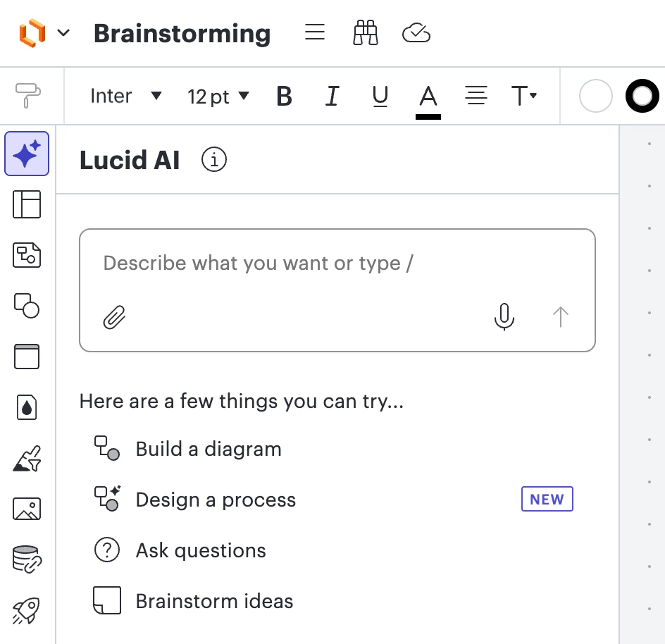Toggle the Lucid AI sparkle panel
The image size is (665, 644).
[27, 154]
